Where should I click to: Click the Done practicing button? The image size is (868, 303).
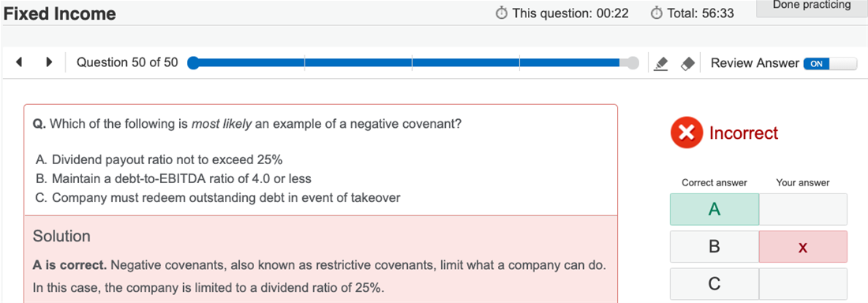click(x=811, y=7)
